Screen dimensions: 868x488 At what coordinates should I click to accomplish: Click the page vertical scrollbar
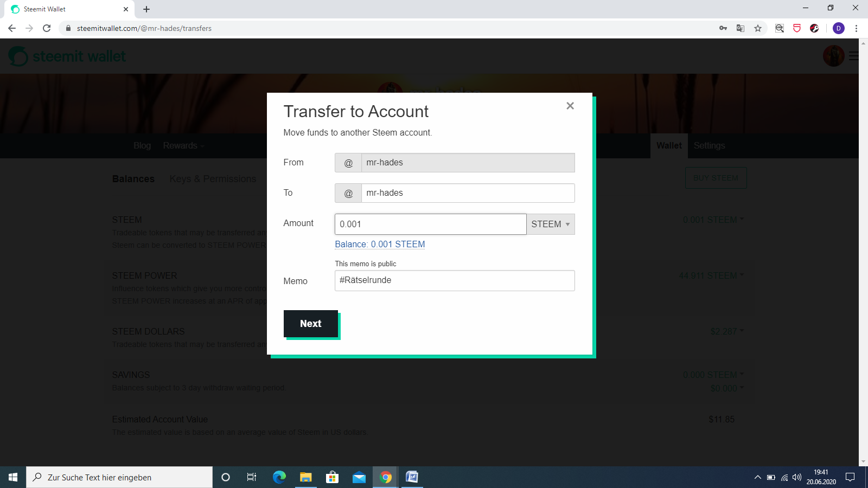[863, 252]
